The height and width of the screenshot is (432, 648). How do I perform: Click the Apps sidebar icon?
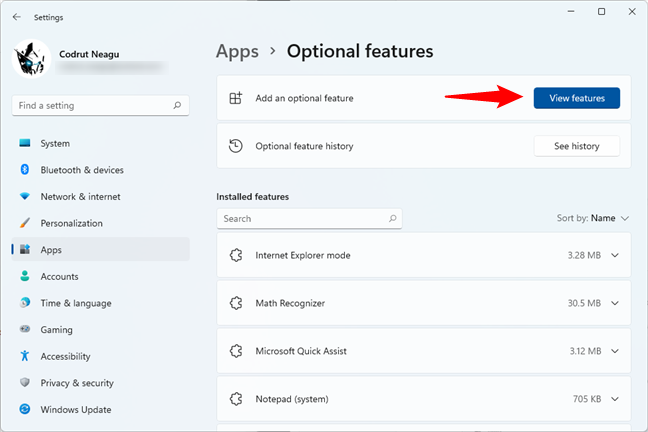(25, 249)
